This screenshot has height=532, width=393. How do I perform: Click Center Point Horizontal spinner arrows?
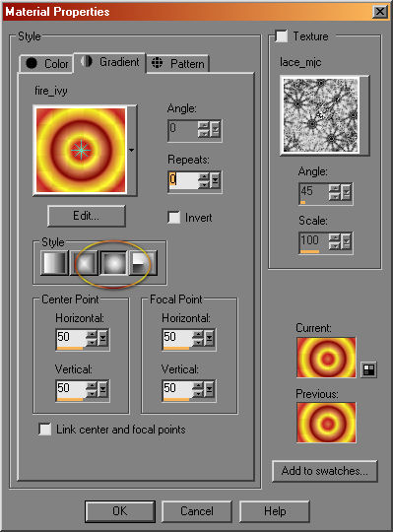pos(92,338)
